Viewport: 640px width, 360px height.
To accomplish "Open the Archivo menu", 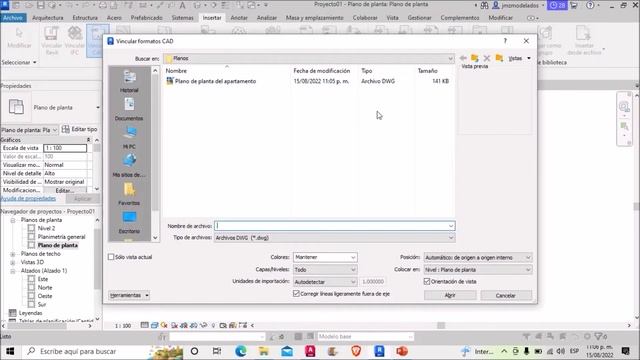I will [13, 18].
